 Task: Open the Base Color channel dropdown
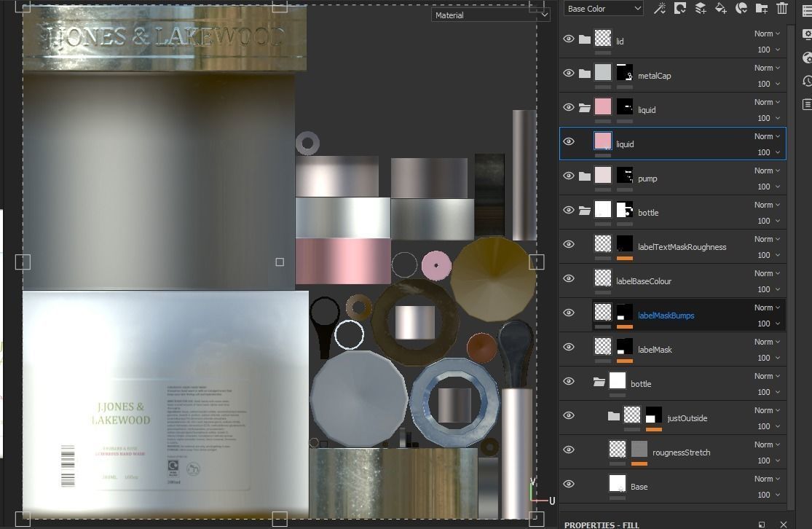click(x=603, y=8)
